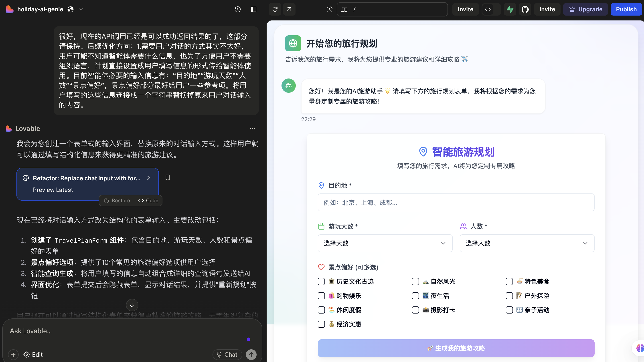Viewport: 644px width, 362px height.
Task: Switch to Chat mode toggle
Action: click(x=227, y=354)
